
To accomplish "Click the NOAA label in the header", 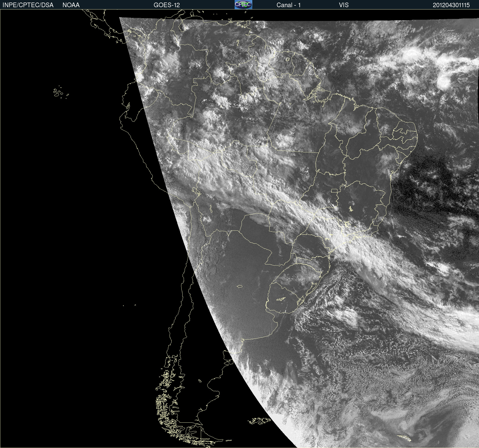I will [x=71, y=5].
